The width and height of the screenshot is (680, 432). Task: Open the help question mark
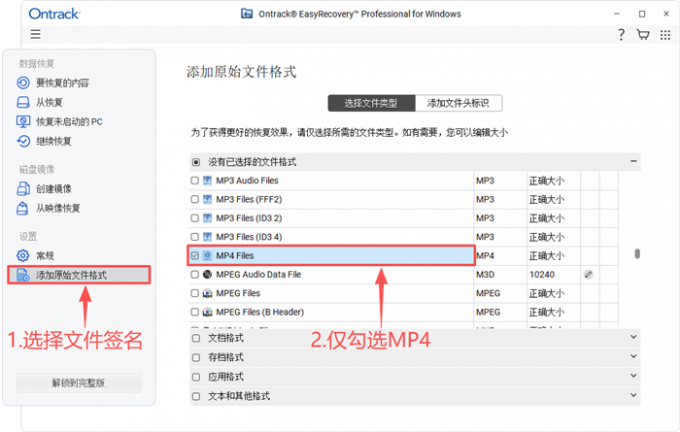(621, 34)
